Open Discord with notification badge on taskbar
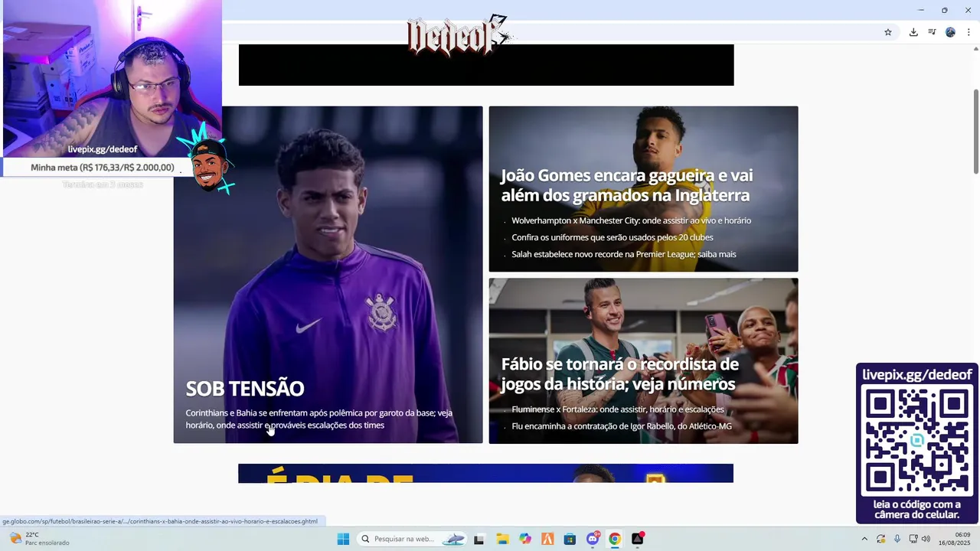Image resolution: width=980 pixels, height=551 pixels. pyautogui.click(x=593, y=539)
